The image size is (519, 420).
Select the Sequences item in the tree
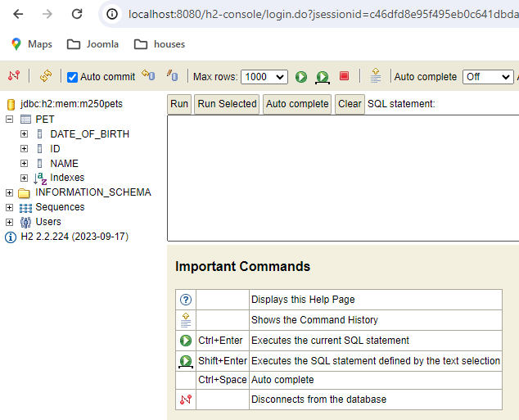[60, 207]
